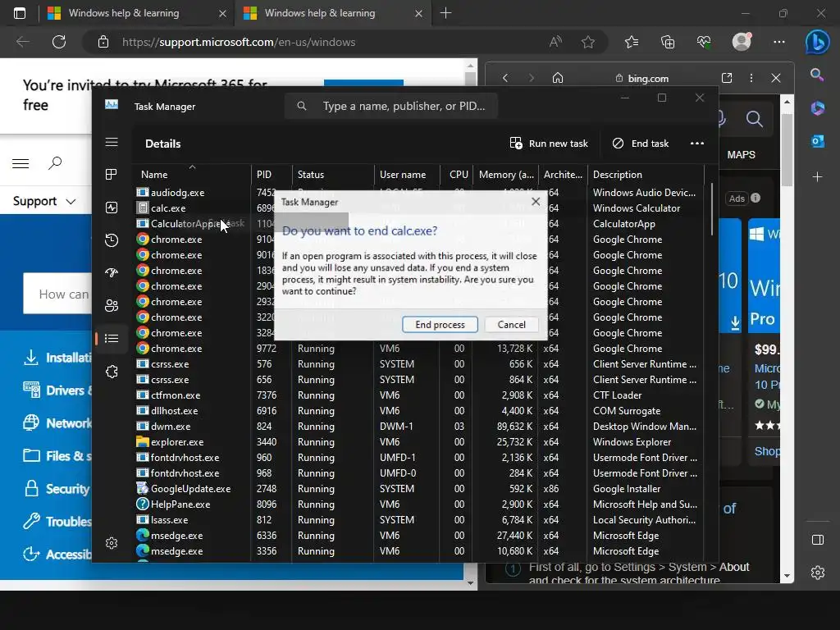Select the MAPS tab in Bing pane
This screenshot has height=630, width=840.
(741, 155)
